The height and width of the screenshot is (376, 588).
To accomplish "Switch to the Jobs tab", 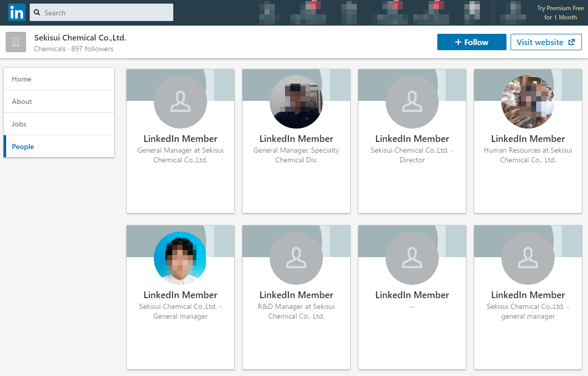I will [x=59, y=123].
